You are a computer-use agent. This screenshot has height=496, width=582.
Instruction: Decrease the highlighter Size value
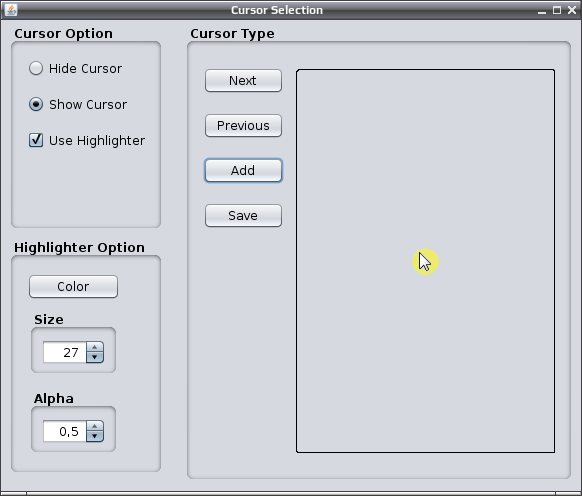coord(95,357)
